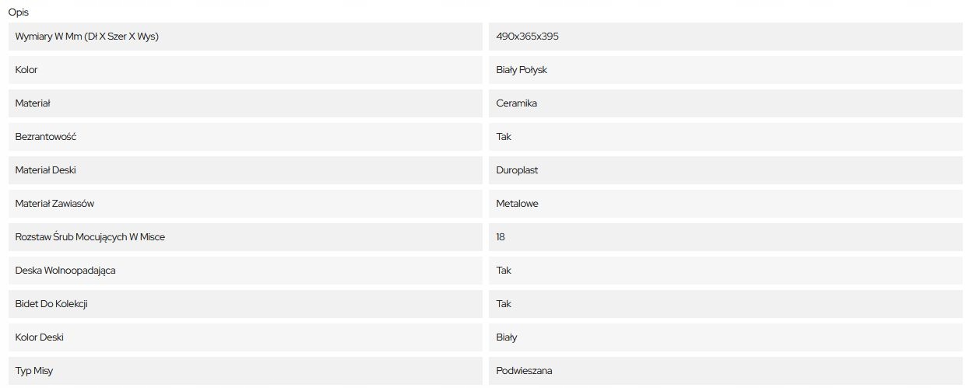Click the "Bidet Do Kolekcji" label cell
980x388 pixels.
coord(51,304)
